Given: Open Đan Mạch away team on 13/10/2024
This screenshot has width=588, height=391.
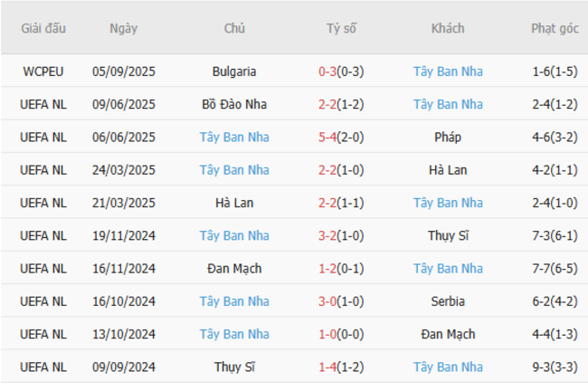Looking at the screenshot, I should click(448, 335).
